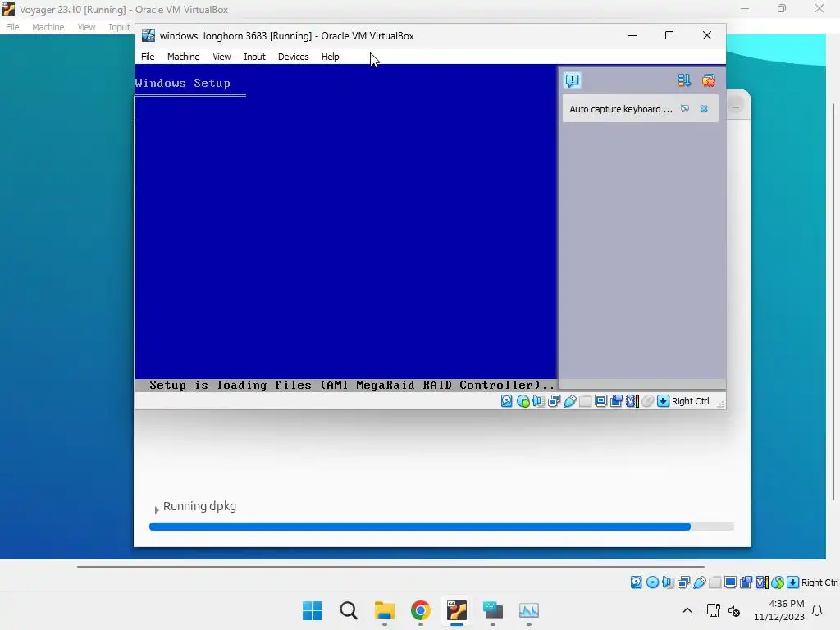This screenshot has height=630, width=840.
Task: Click display indicator in Voyager status bar
Action: point(730,582)
